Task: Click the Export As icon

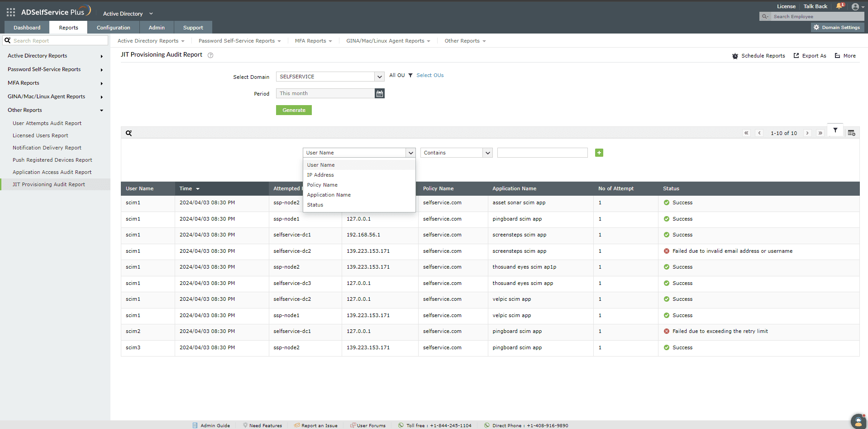Action: point(796,56)
